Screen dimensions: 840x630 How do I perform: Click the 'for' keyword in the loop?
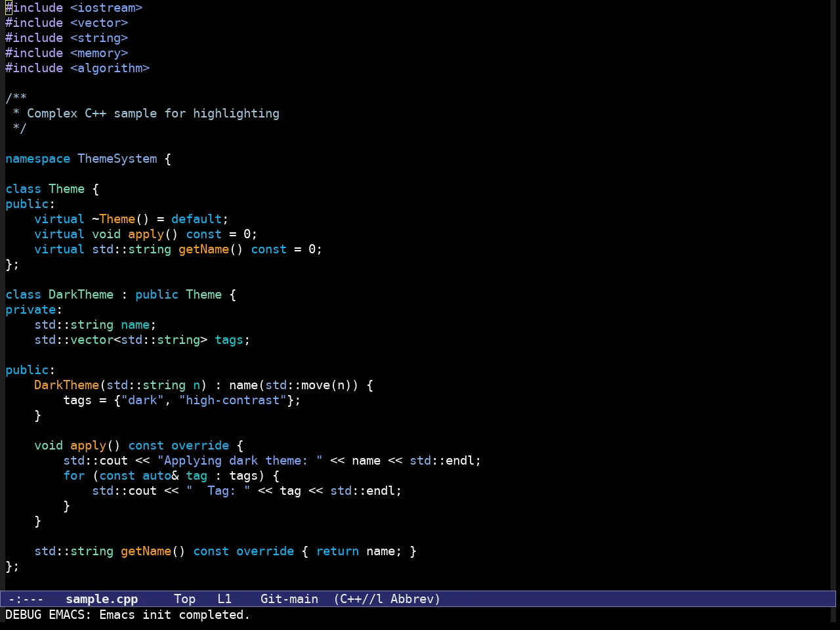click(74, 476)
